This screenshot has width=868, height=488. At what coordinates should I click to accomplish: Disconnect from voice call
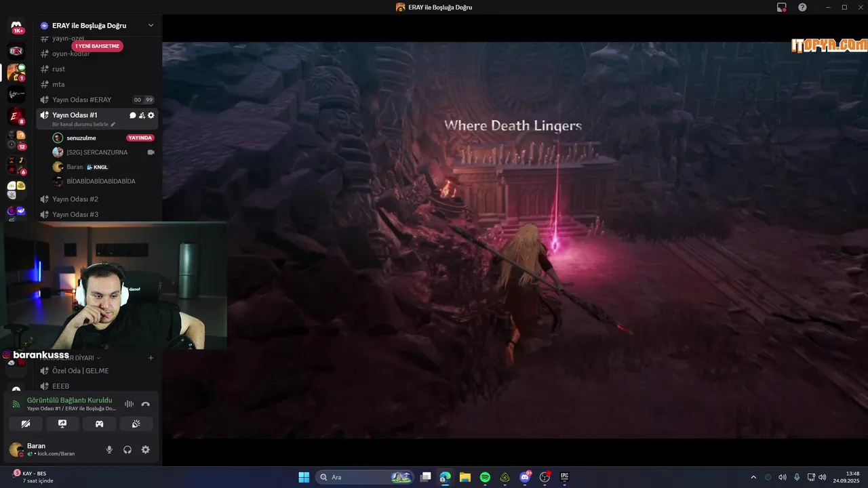(145, 404)
